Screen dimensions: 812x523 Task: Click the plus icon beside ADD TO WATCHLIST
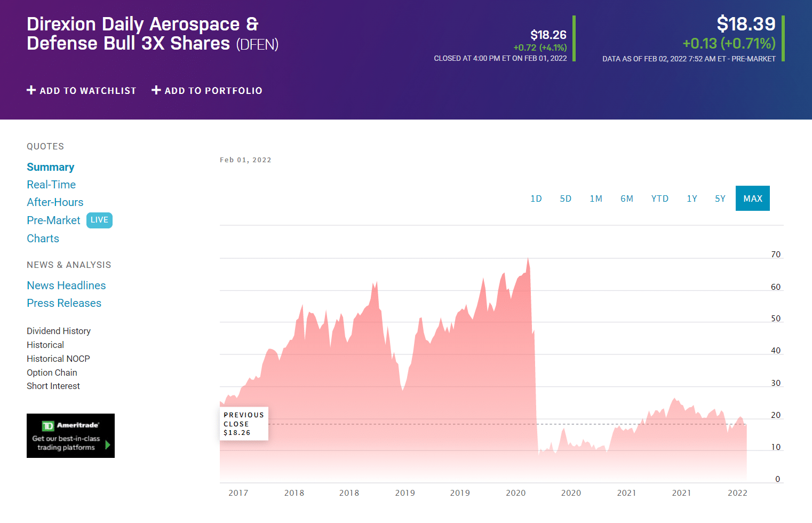(31, 90)
